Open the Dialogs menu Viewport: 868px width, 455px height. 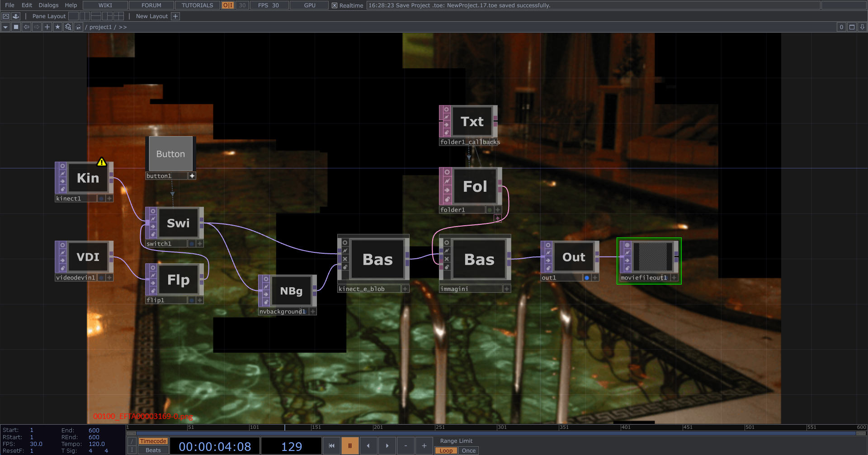click(x=48, y=5)
